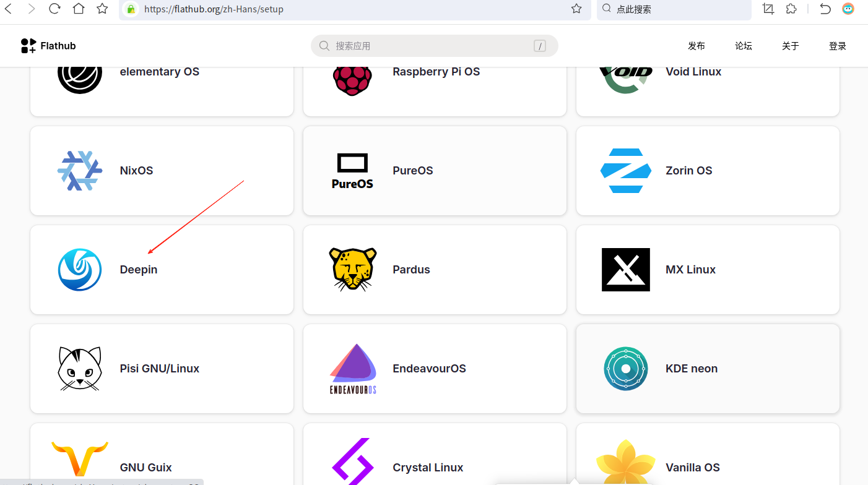This screenshot has height=485, width=868.
Task: Open the 论坛 forum link
Action: coord(743,46)
